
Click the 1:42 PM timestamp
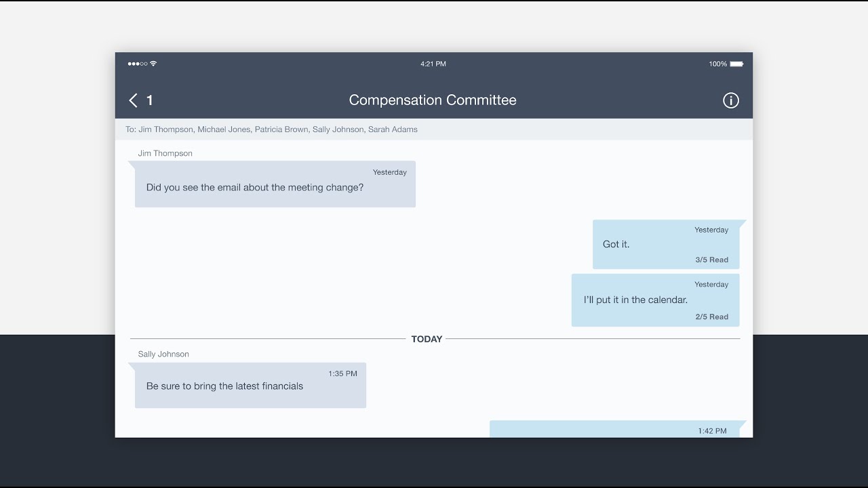[x=712, y=431]
